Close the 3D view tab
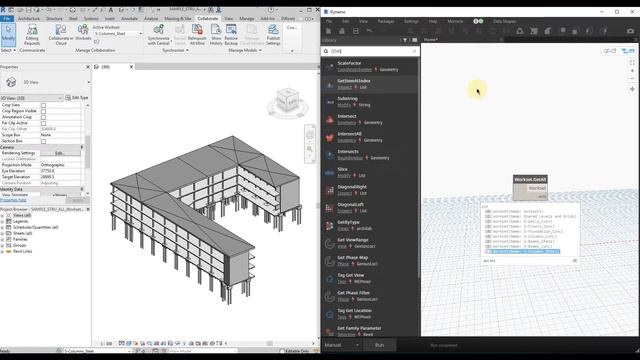Image resolution: width=640 pixels, height=360 pixels. [x=131, y=67]
